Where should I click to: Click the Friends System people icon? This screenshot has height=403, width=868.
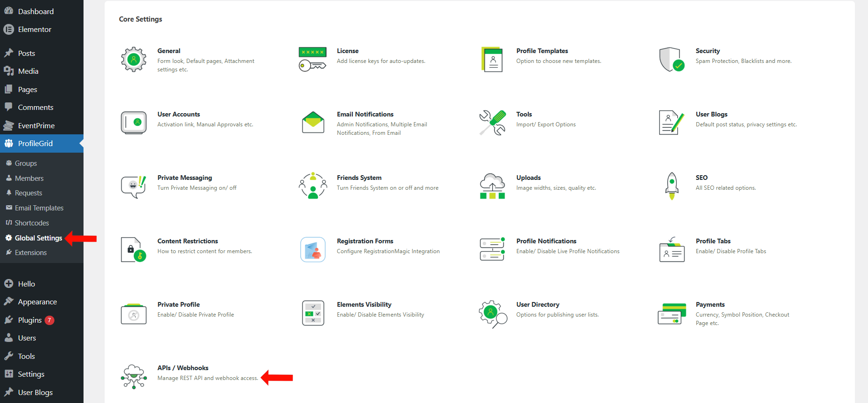pyautogui.click(x=313, y=186)
